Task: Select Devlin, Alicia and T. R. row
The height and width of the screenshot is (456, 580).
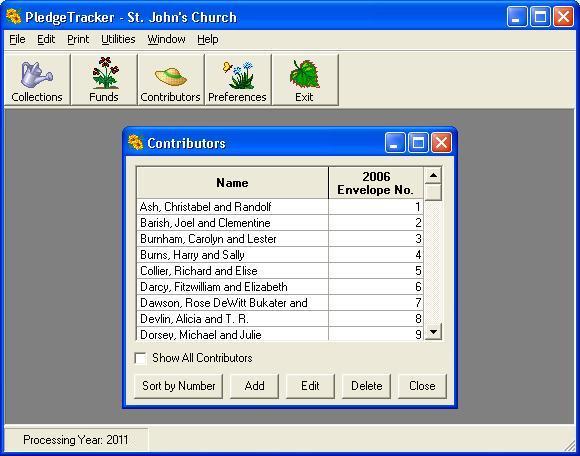Action: [x=280, y=319]
